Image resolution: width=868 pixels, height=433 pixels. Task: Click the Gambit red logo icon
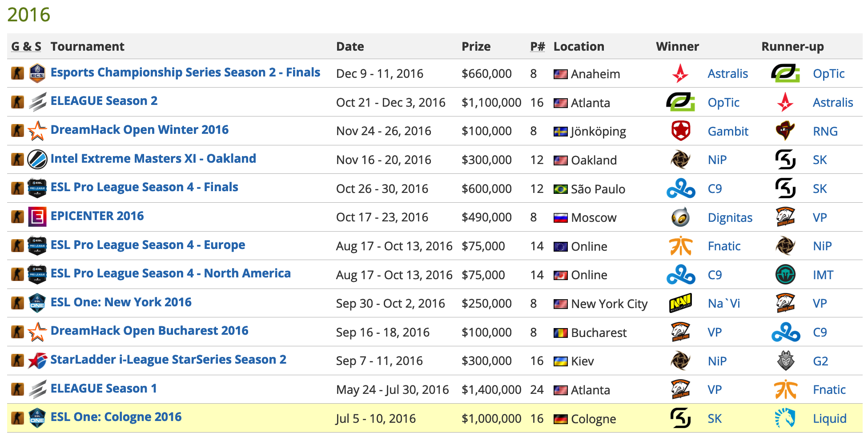(680, 131)
